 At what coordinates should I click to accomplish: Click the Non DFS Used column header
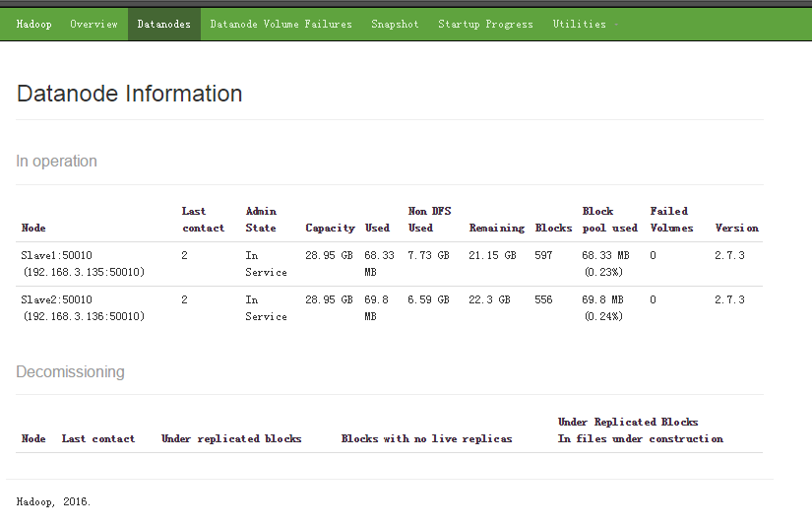[429, 220]
